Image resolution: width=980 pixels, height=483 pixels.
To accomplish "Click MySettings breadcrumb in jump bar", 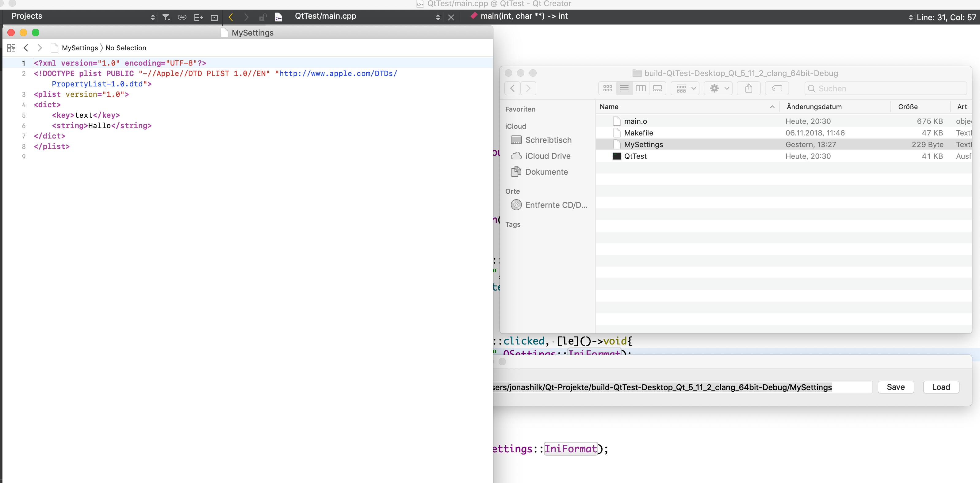I will point(80,48).
